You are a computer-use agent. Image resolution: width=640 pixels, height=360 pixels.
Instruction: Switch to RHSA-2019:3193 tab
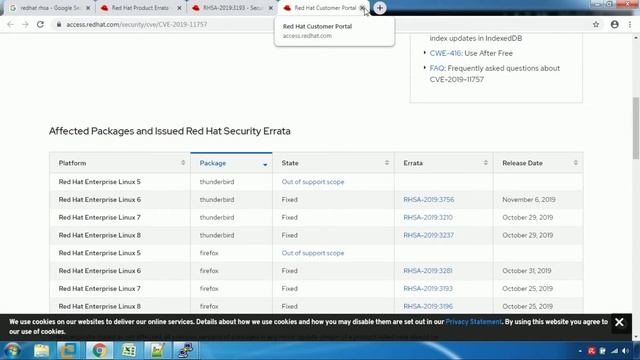click(x=231, y=8)
